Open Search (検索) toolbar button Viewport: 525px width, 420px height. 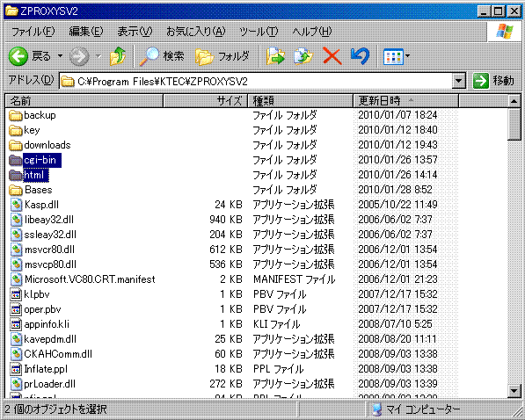point(162,56)
